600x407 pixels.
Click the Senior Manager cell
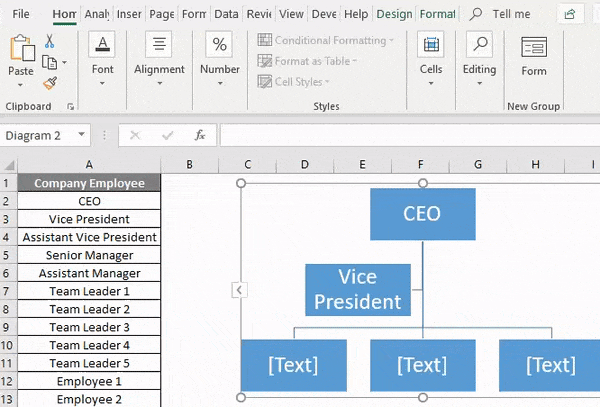pos(89,255)
